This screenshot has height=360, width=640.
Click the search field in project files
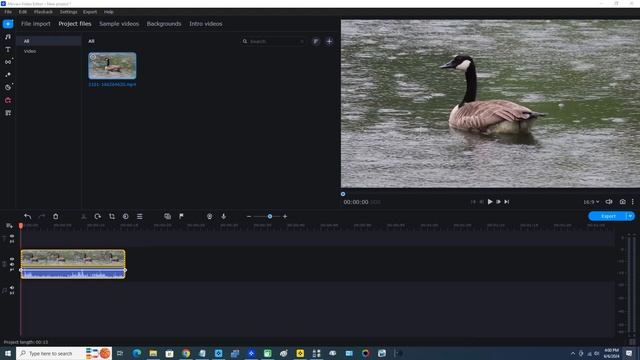(x=273, y=41)
